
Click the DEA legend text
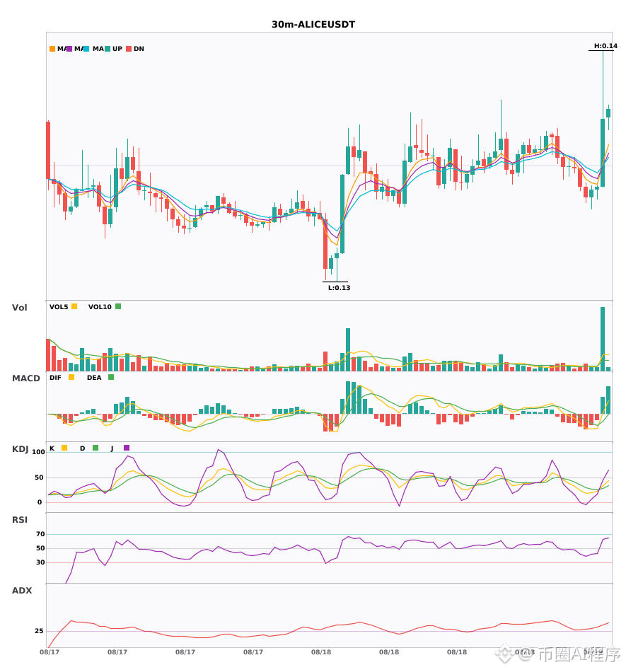(x=94, y=378)
